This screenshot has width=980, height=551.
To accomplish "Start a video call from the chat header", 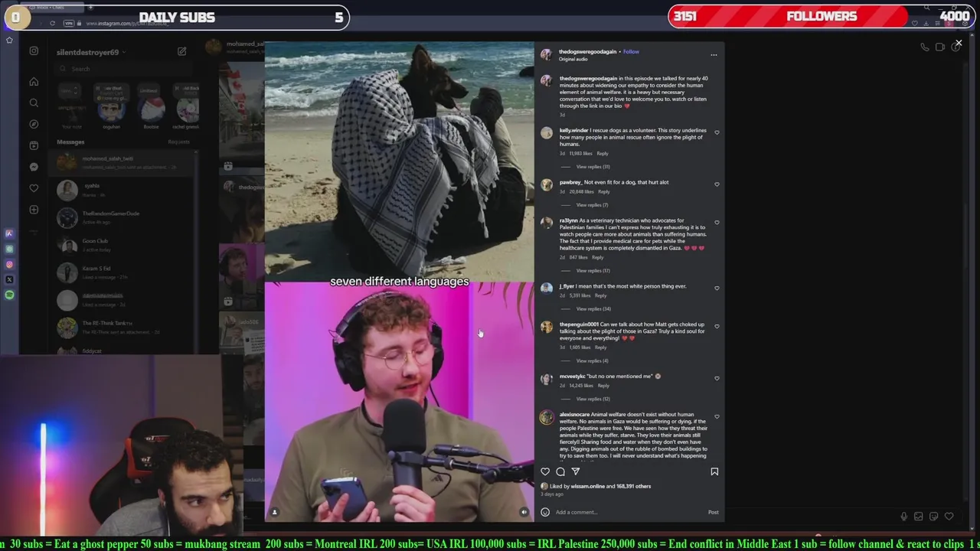I will pyautogui.click(x=940, y=47).
